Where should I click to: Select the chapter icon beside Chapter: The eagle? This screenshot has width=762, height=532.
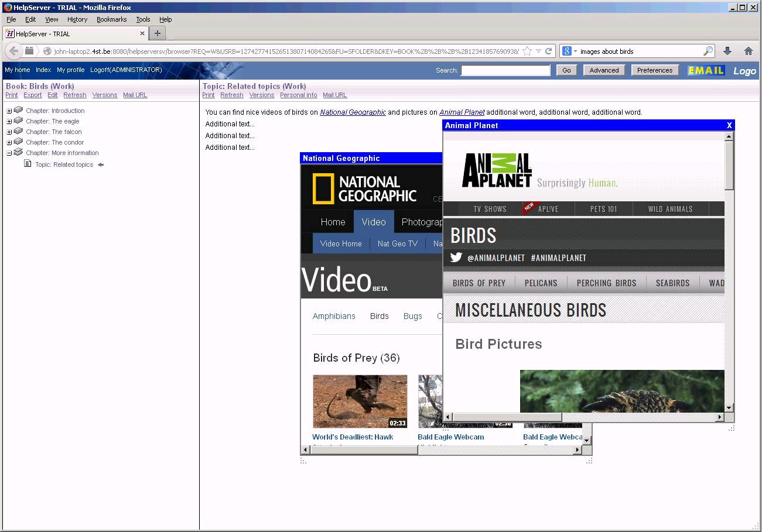coord(18,121)
